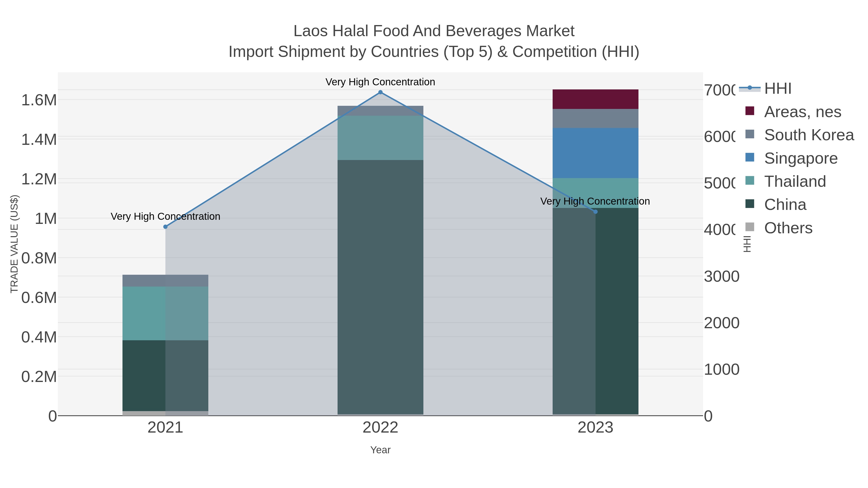868x488 pixels.
Task: Click the 2021 Thailand bar segment
Action: [x=165, y=314]
